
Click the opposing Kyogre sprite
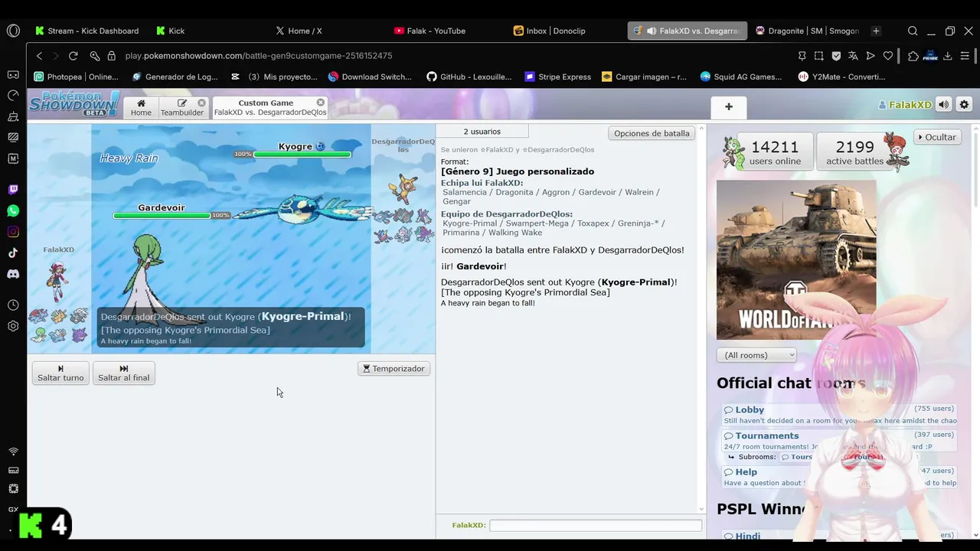click(302, 209)
